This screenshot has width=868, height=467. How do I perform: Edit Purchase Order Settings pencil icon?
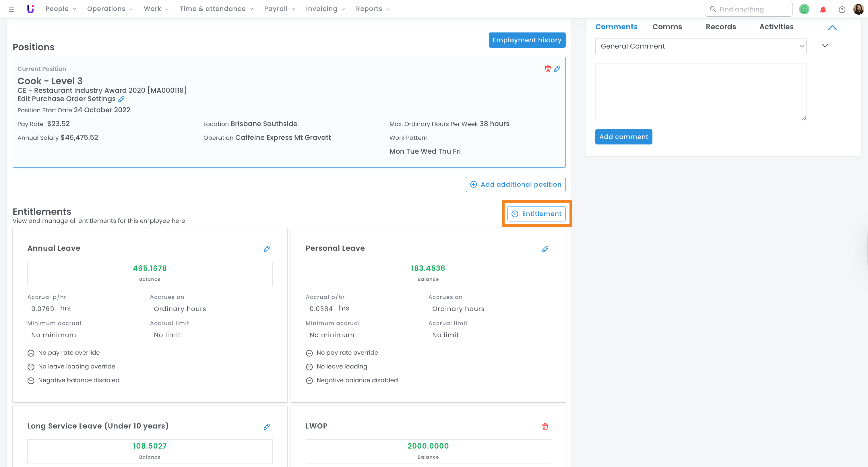tap(121, 99)
